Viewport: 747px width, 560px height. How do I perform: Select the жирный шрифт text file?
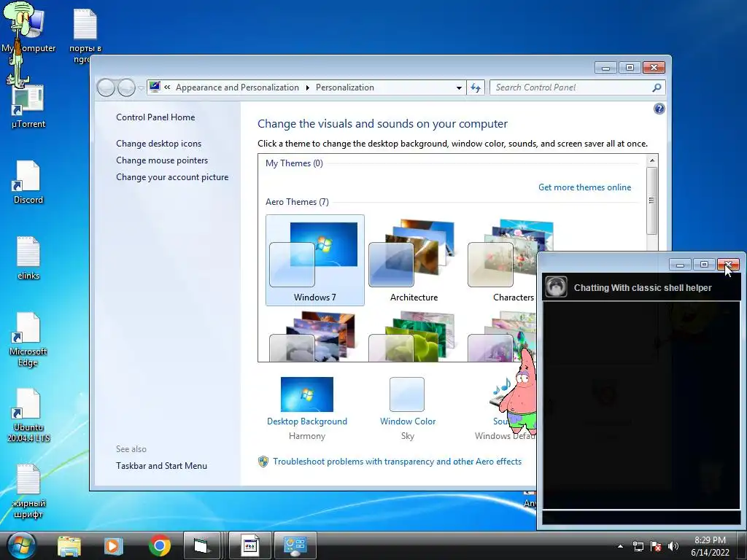tap(28, 491)
